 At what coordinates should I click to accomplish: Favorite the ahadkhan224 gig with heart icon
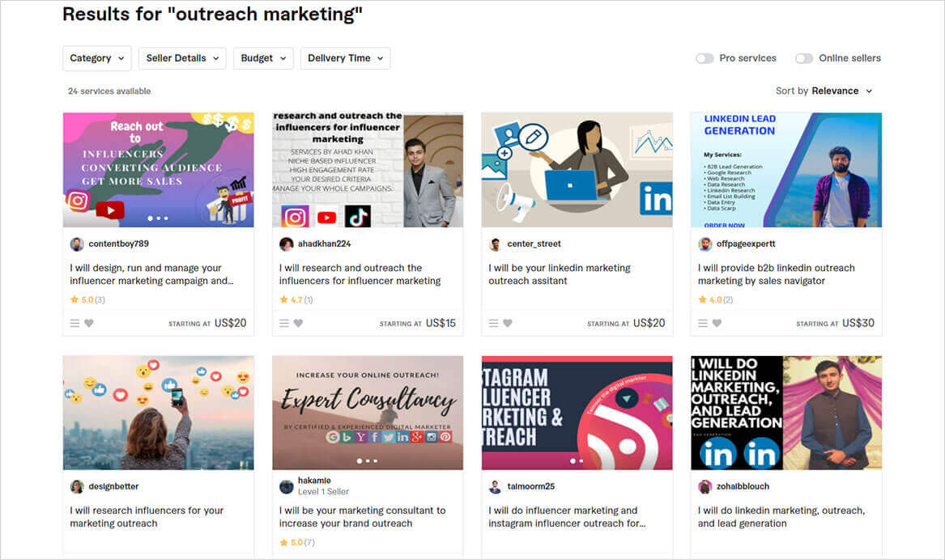coord(298,323)
